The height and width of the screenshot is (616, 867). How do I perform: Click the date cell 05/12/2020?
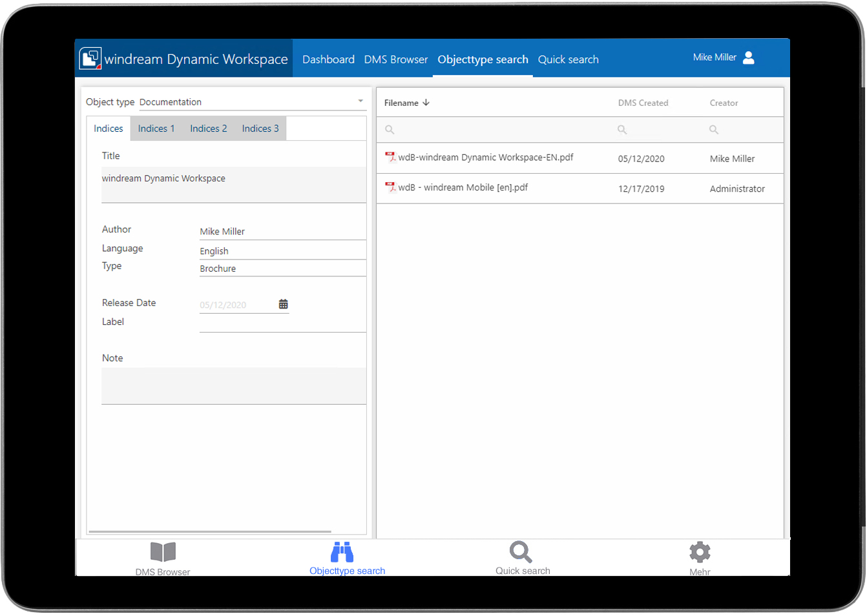pyautogui.click(x=641, y=159)
